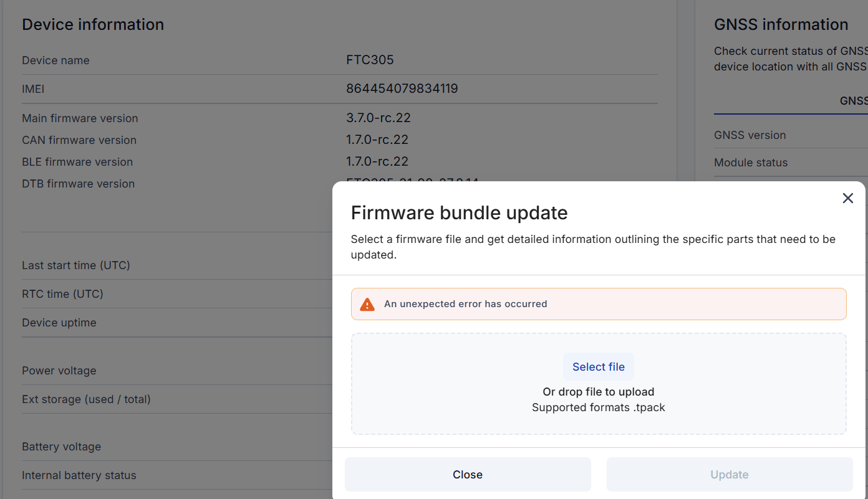Viewport: 868px width, 499px height.
Task: Select the IMEI number 864454079834119
Action: (x=402, y=88)
